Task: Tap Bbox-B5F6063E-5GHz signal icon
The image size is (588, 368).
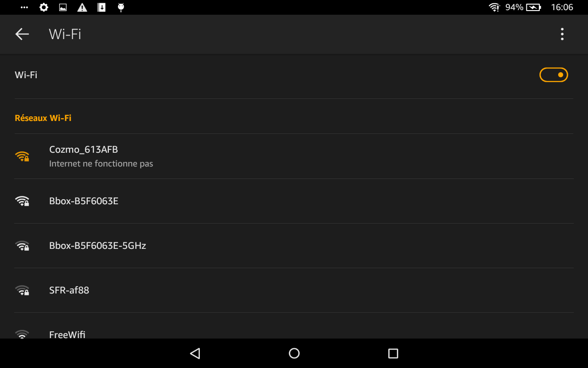Action: [22, 246]
